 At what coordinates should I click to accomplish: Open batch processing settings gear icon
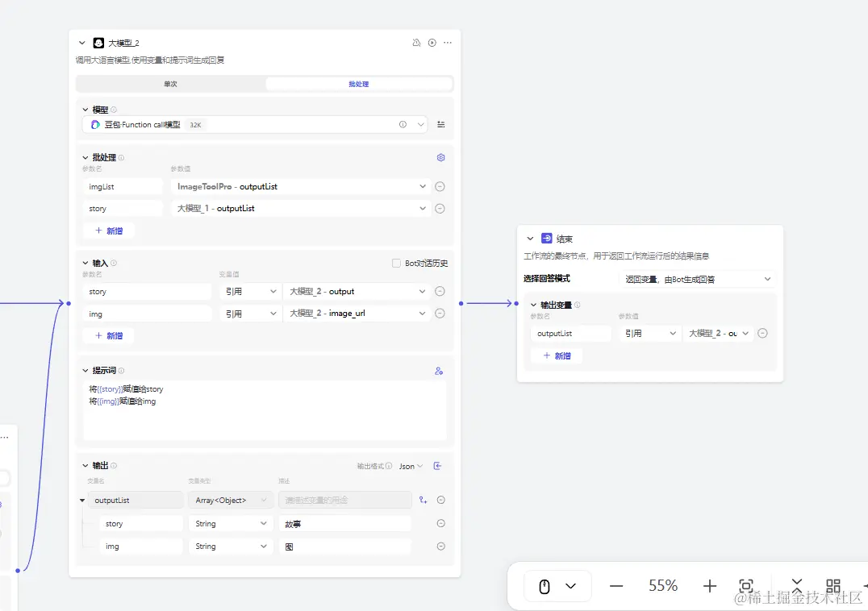click(440, 158)
